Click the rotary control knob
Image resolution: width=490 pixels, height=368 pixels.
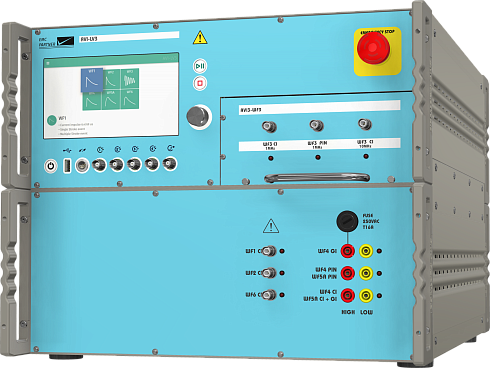click(198, 116)
